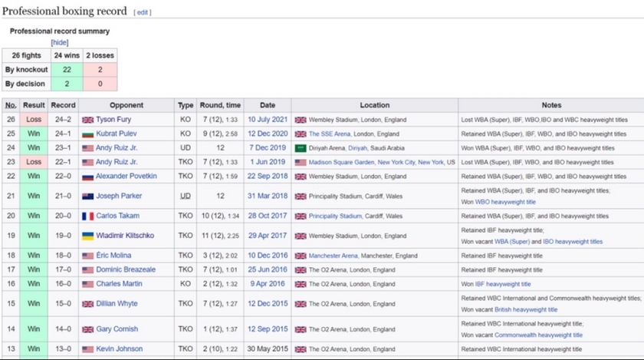The image size is (644, 360).
Task: Open the WBO heavyweight title link
Action: click(x=505, y=202)
